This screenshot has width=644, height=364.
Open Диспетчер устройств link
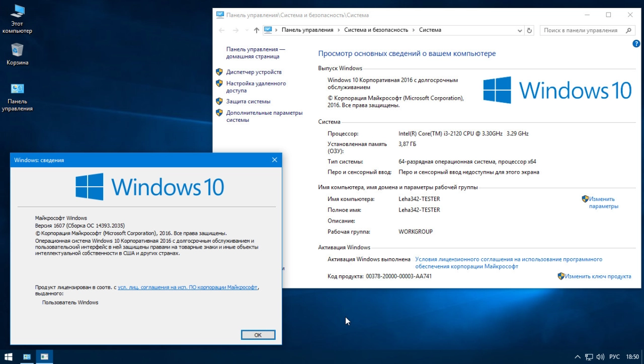[254, 72]
